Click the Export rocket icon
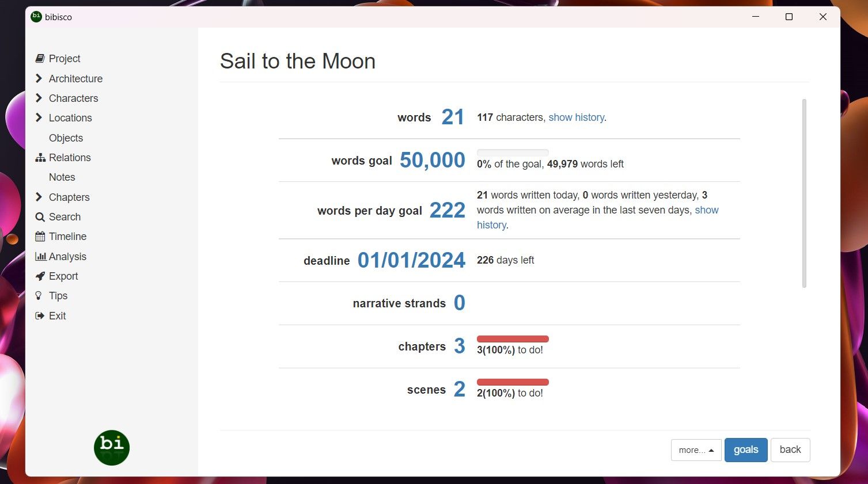The image size is (868, 484). click(40, 276)
